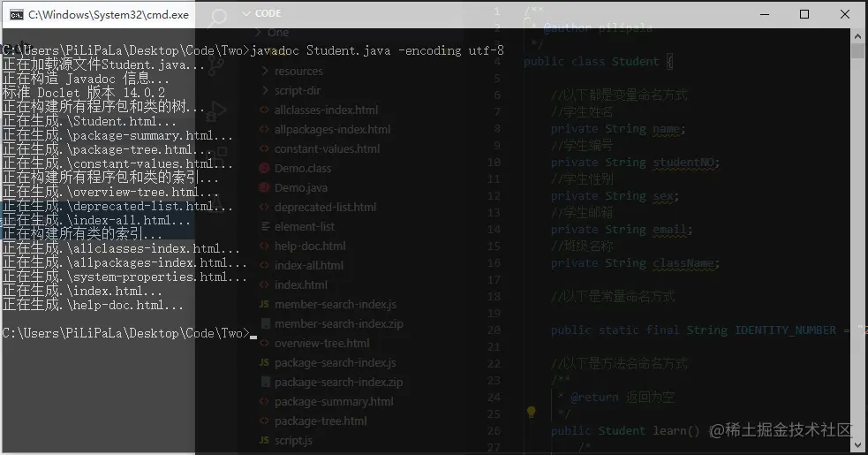The height and width of the screenshot is (455, 868).
Task: Collapse the CODE explorer section
Action: pos(262,13)
